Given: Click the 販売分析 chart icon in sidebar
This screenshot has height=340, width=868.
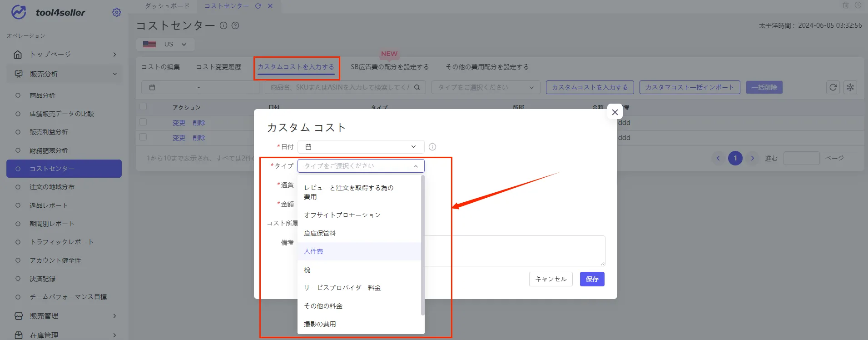Looking at the screenshot, I should click(x=18, y=74).
